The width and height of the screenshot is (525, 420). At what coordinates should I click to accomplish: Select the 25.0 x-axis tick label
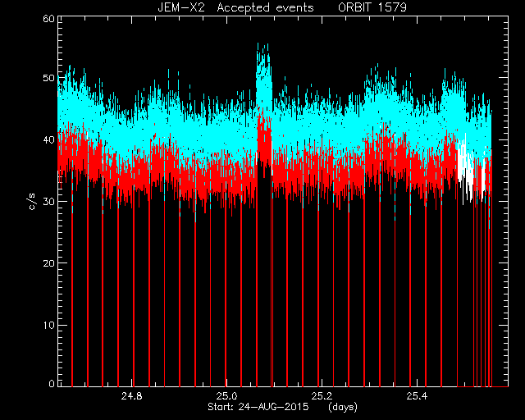click(x=226, y=396)
